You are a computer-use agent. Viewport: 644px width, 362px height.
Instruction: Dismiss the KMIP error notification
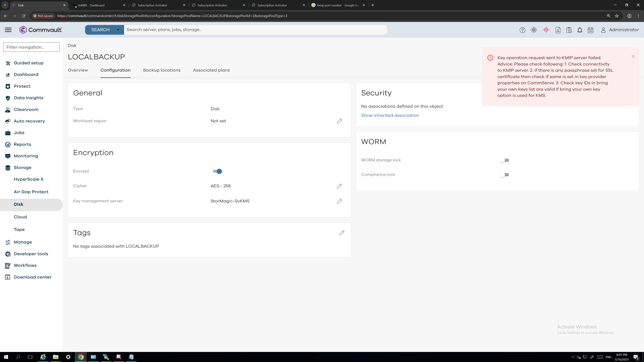point(633,57)
